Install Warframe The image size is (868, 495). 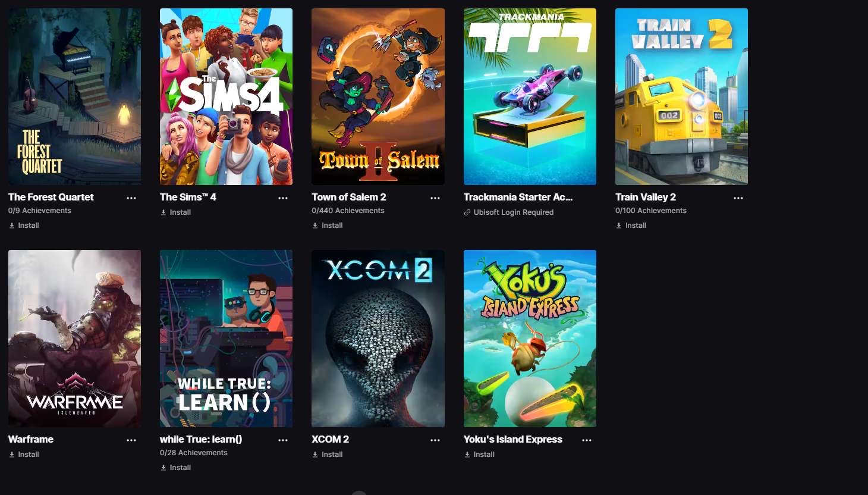(24, 455)
